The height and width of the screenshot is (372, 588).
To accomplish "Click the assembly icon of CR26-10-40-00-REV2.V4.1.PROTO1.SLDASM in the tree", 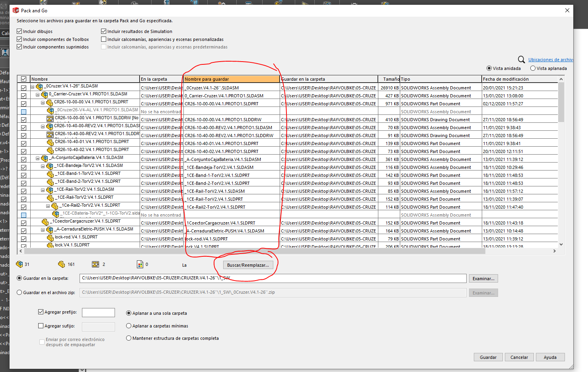I will pos(50,126).
